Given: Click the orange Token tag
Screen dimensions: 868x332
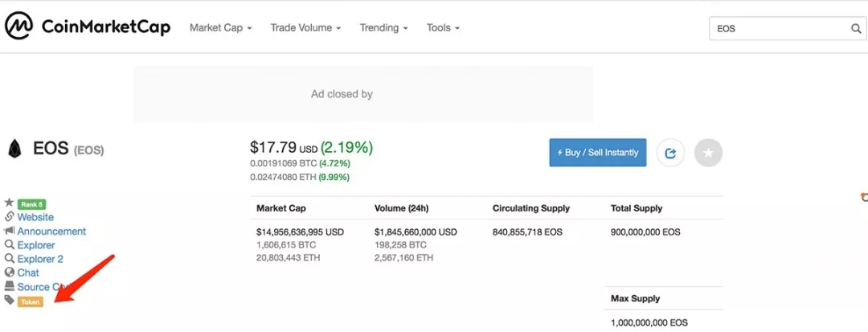Looking at the screenshot, I should click(x=30, y=301).
